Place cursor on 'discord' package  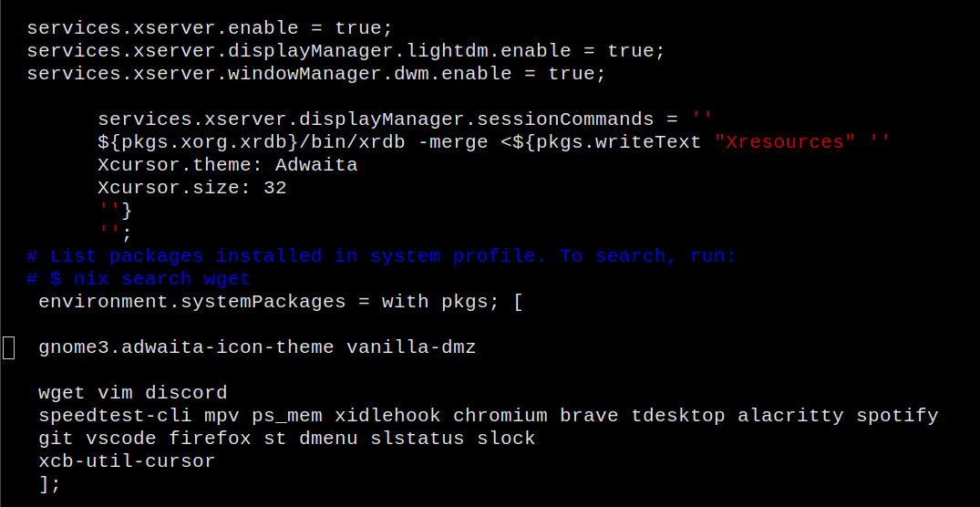186,393
